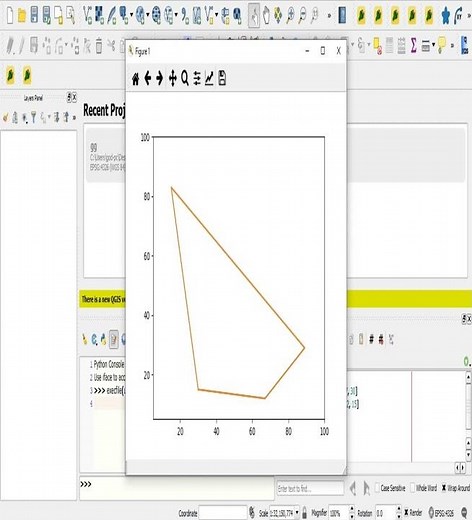Click the blue star bookmark icon
This screenshot has height=520, width=472.
445,15
